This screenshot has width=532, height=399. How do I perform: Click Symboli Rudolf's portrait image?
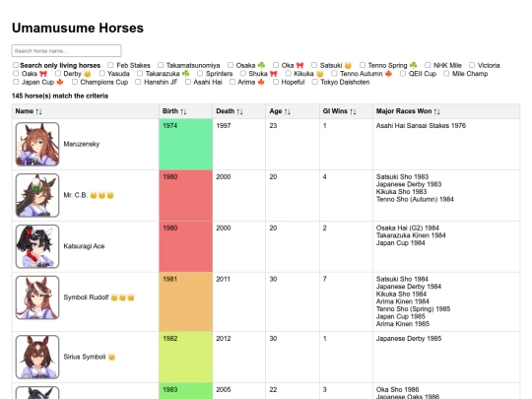click(x=37, y=298)
